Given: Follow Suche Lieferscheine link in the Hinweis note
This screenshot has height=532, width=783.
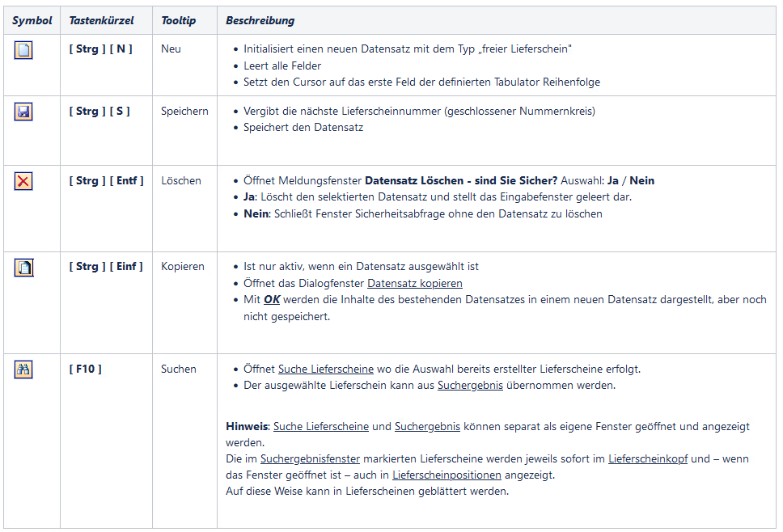Looking at the screenshot, I should [321, 425].
